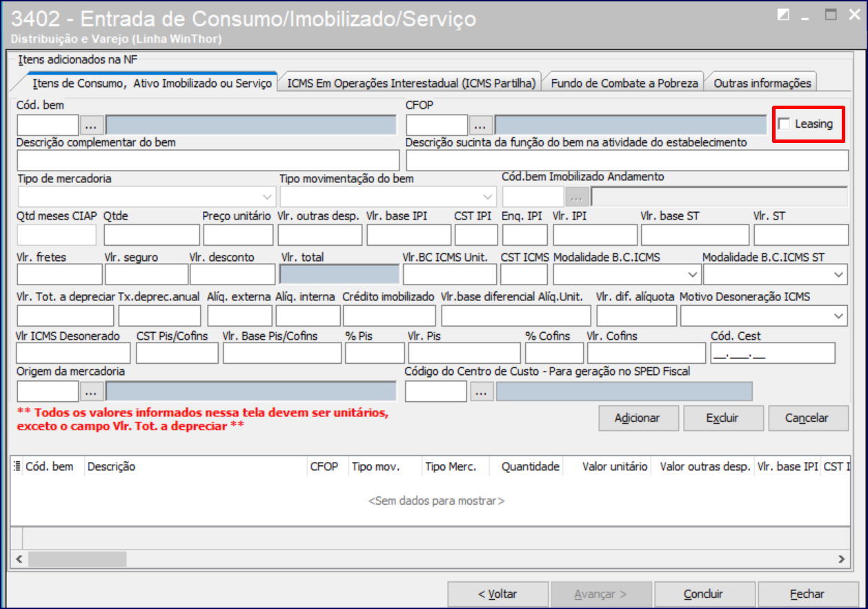Expand the Tipo de mercadoria dropdown

point(268,195)
